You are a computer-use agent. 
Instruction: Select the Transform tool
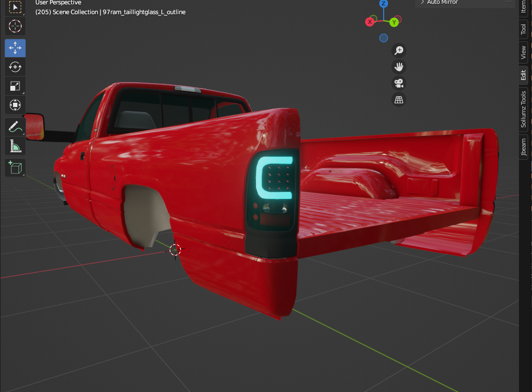tap(15, 105)
